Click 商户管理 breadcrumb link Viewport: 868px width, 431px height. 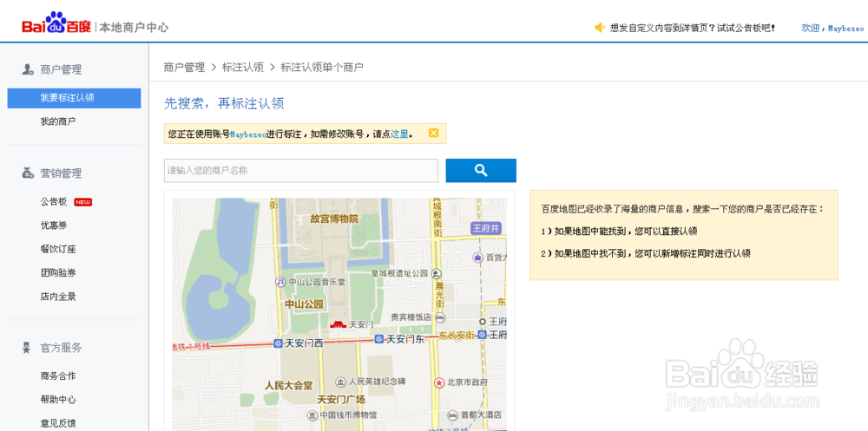(x=184, y=68)
